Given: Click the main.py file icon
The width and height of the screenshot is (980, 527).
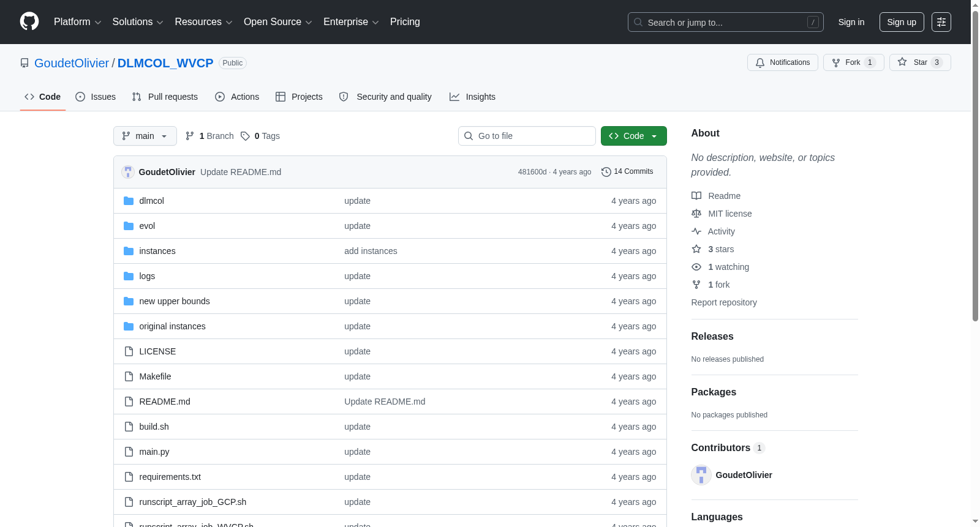Looking at the screenshot, I should pyautogui.click(x=129, y=452).
